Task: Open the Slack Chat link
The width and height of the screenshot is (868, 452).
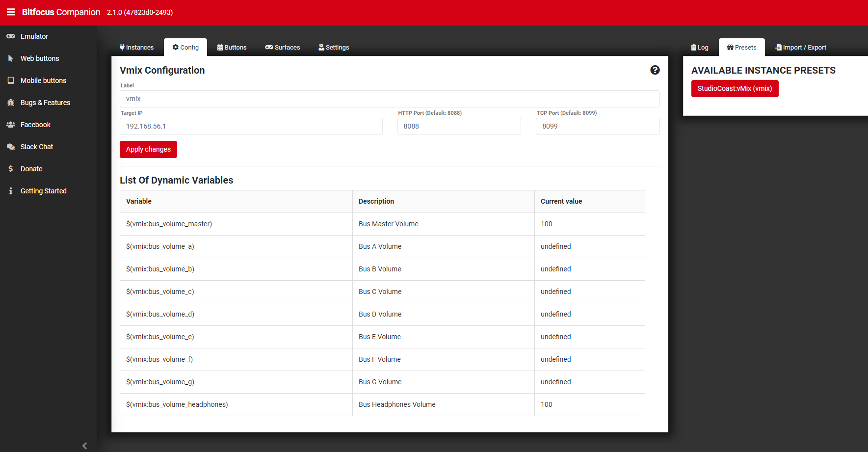Action: coord(48,147)
